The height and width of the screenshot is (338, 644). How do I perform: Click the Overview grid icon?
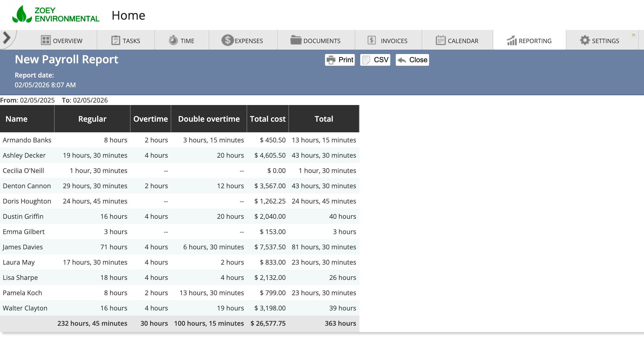(x=46, y=40)
